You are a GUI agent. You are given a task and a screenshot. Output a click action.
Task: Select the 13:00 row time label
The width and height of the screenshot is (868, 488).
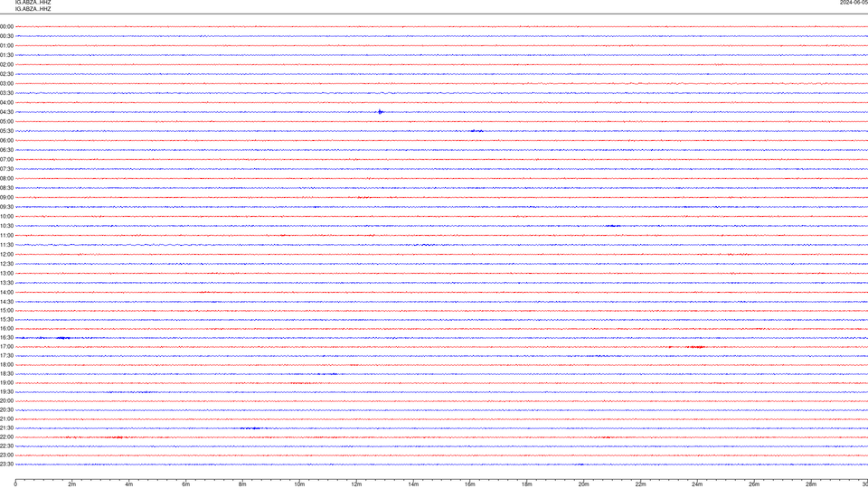6,273
